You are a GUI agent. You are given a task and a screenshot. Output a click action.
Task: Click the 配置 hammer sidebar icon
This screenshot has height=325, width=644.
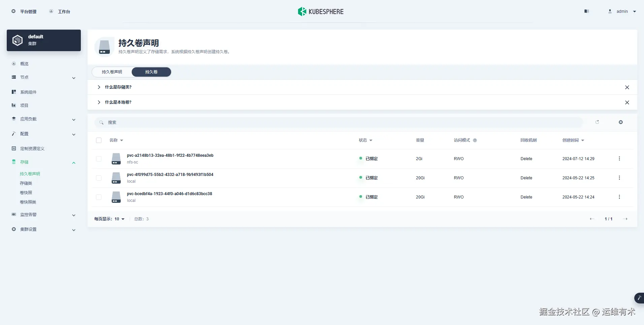(x=14, y=134)
